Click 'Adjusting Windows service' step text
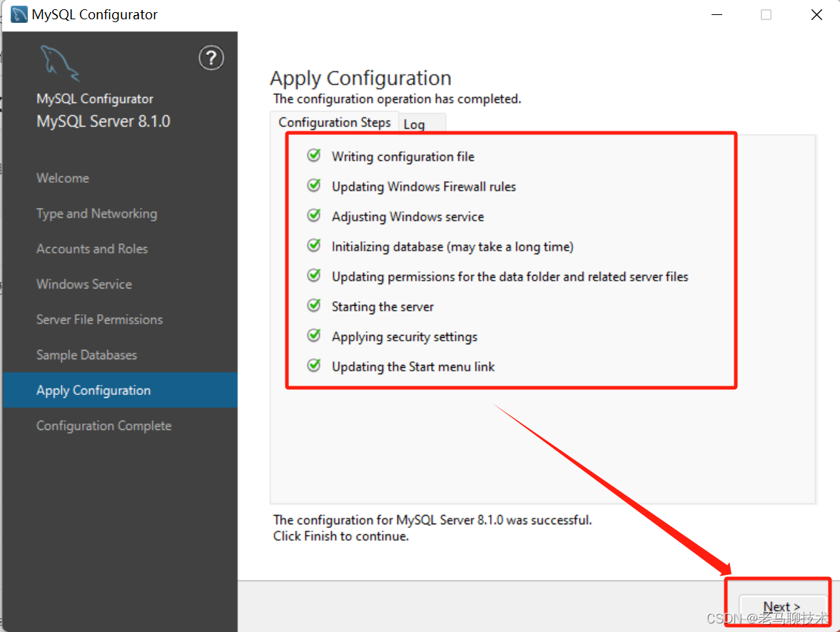This screenshot has height=632, width=840. 408,216
